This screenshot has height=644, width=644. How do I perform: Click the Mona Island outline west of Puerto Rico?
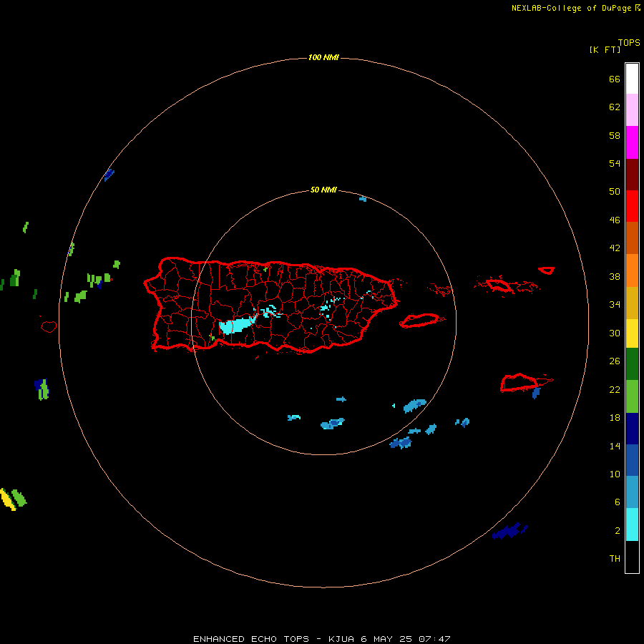point(49,326)
